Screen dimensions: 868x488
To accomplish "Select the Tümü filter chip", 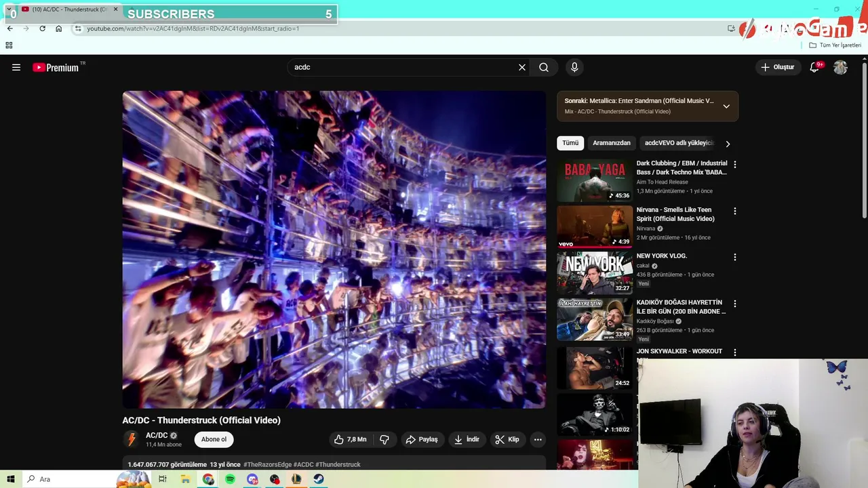I will (570, 143).
